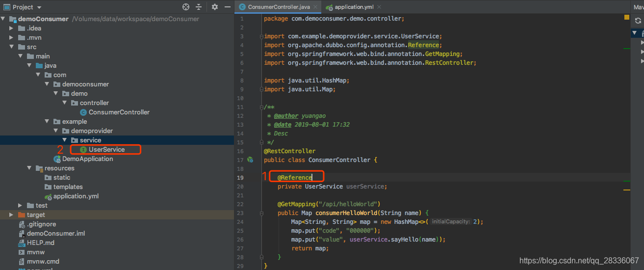Collapse the main folder

pyautogui.click(x=20, y=56)
